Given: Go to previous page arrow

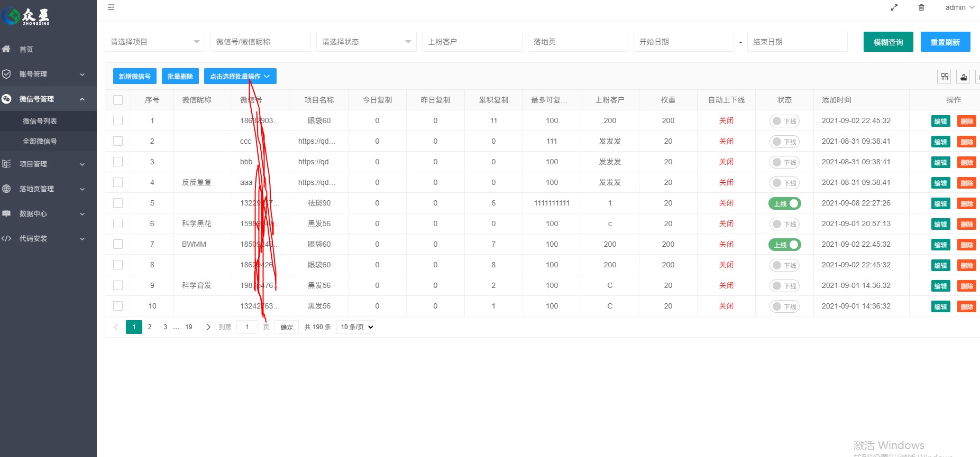Looking at the screenshot, I should point(116,327).
